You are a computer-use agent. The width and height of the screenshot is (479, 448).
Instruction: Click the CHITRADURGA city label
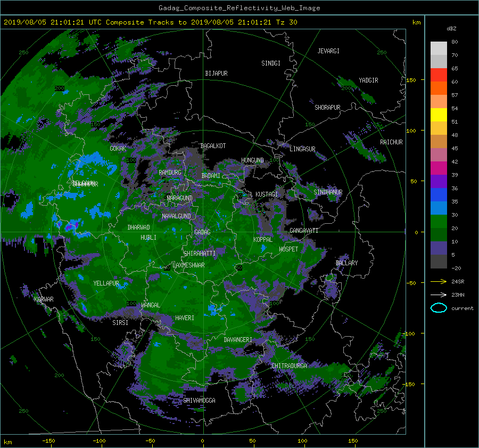pos(290,366)
